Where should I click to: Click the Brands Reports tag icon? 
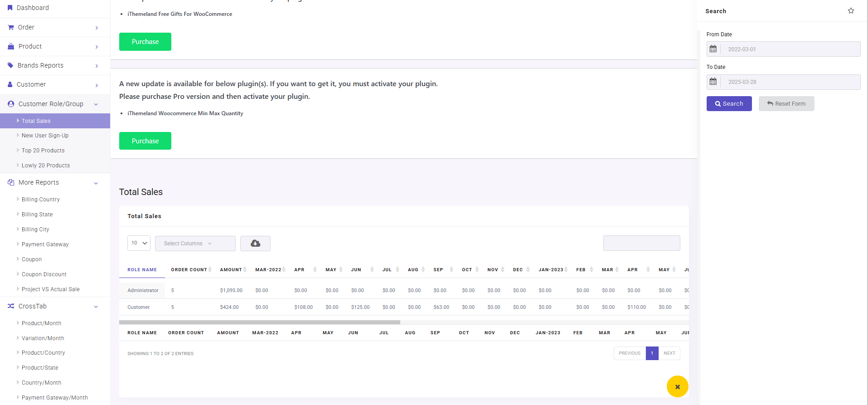tap(10, 65)
